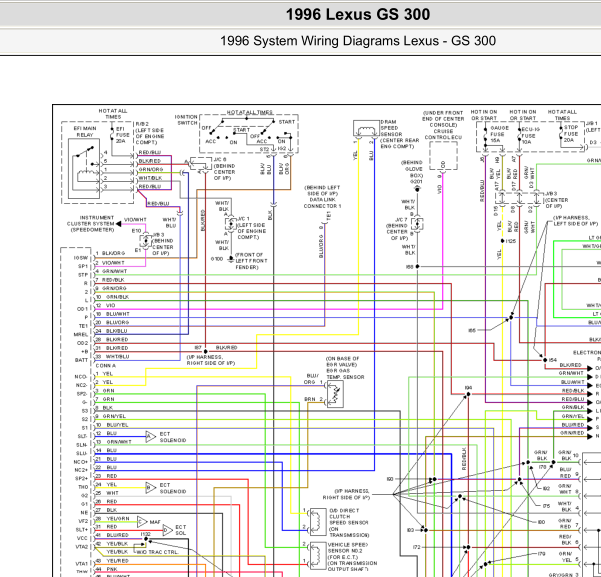The image size is (601, 577).
Task: Select the 33 WHT/BLU wire label at pin BATT
Action: 112,357
